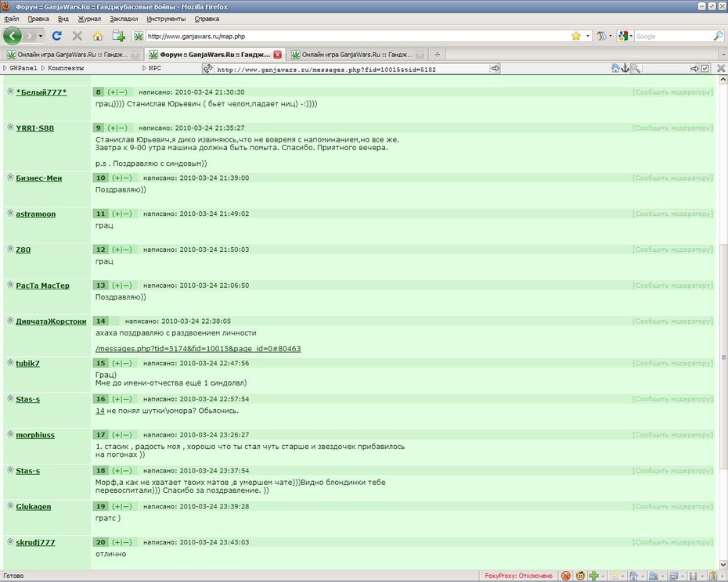Screen dimensions: 728x582
Task: Rate post 17 by morphiuss with (+|−)
Action: pos(121,435)
